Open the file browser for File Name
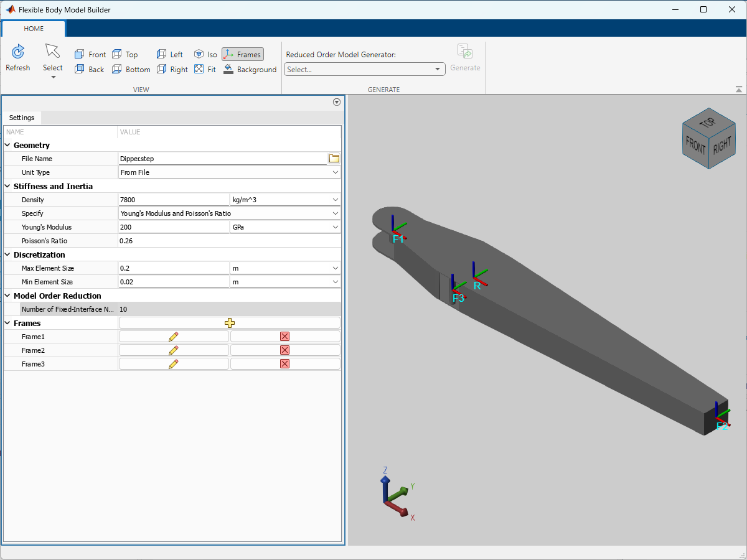The height and width of the screenshot is (560, 747). point(334,158)
